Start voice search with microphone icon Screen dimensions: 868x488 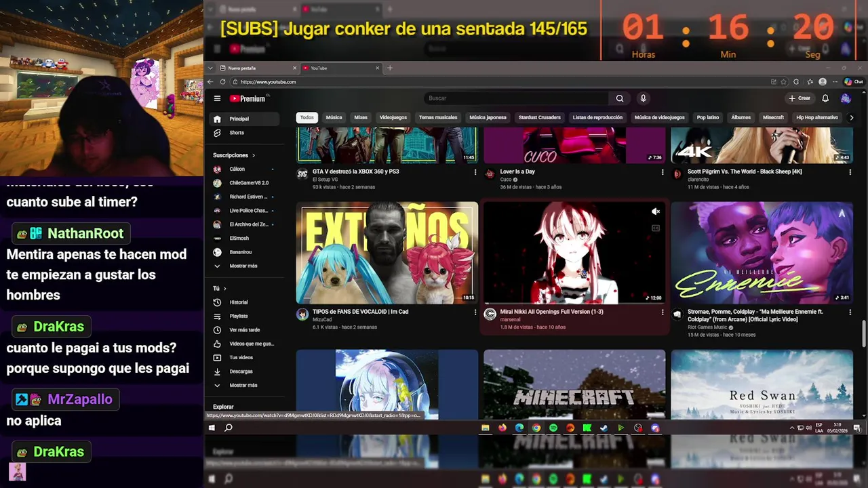click(643, 98)
